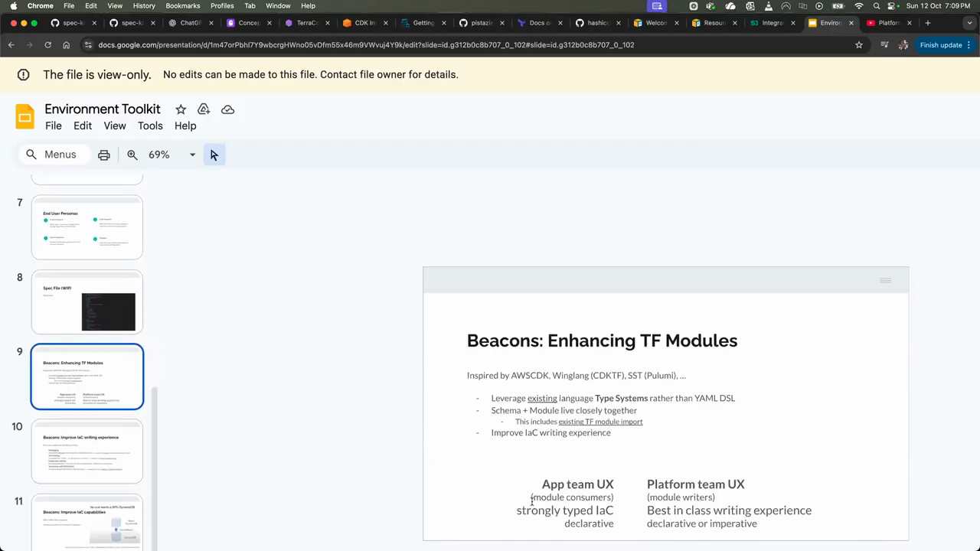This screenshot has width=980, height=551.
Task: Click the Finish update button
Action: click(940, 45)
